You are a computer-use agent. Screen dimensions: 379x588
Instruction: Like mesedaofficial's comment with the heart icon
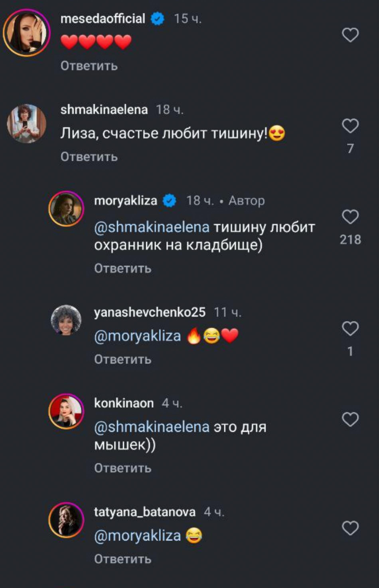[x=351, y=35]
